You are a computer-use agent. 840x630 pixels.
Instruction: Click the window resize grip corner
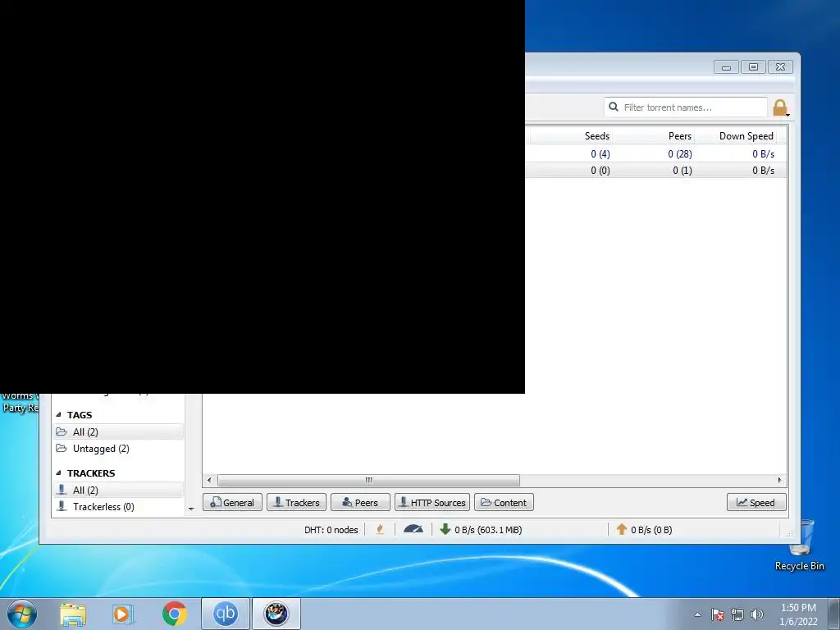tap(790, 533)
